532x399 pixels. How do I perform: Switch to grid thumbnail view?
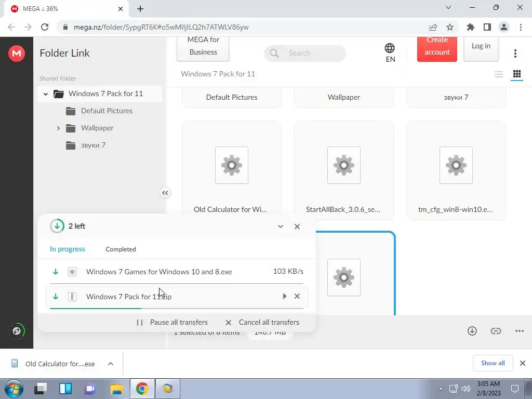tap(517, 74)
